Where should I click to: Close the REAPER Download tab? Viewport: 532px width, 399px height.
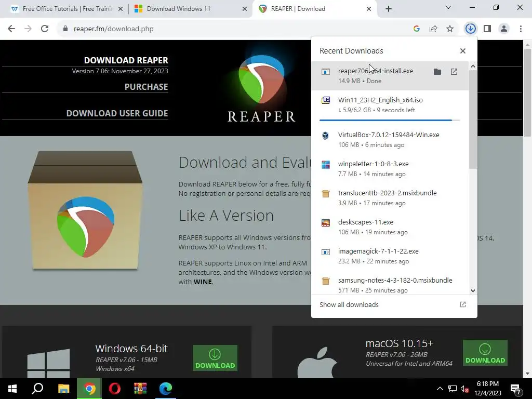(369, 9)
